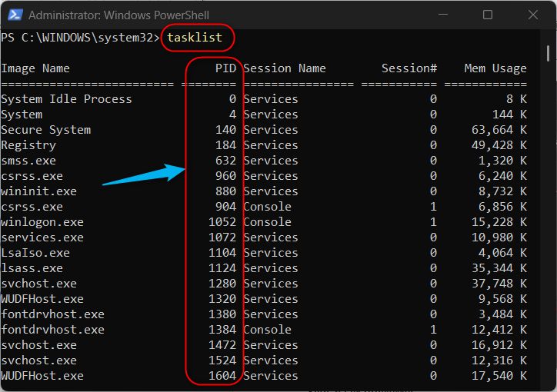Click the vertical scrollbar thumb

point(548,53)
